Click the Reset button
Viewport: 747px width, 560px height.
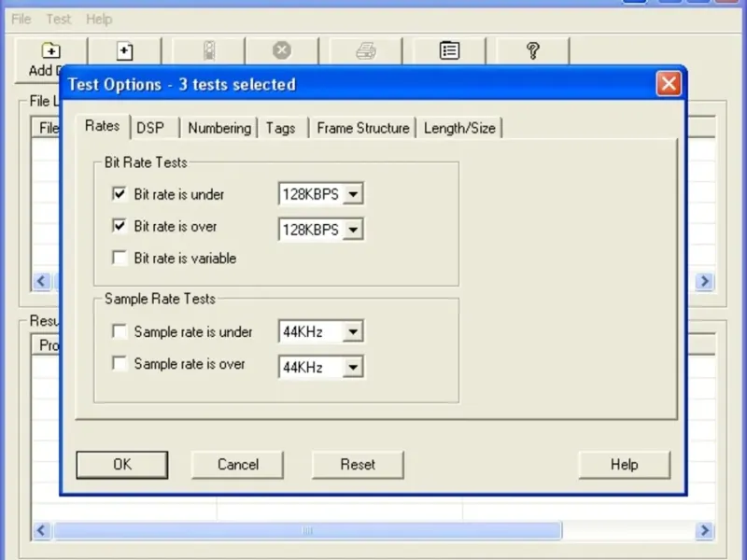pyautogui.click(x=358, y=465)
